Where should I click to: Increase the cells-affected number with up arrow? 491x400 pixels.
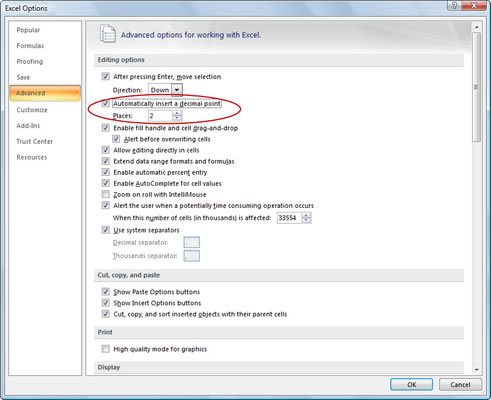(x=306, y=215)
